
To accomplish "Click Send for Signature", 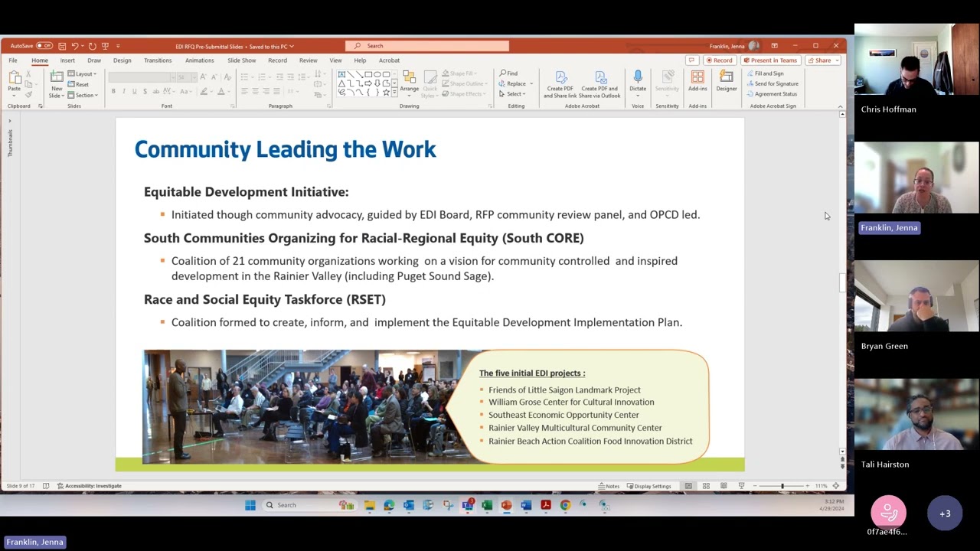I will [773, 83].
